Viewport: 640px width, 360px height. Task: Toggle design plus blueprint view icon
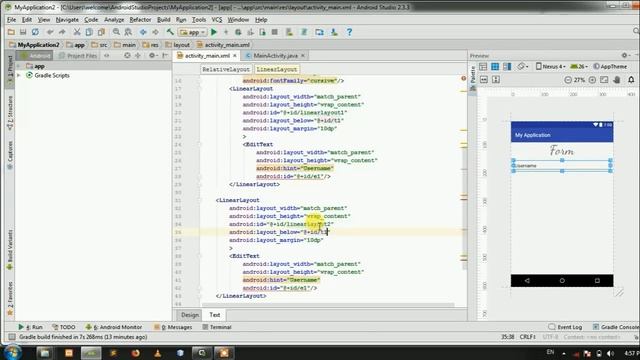pos(507,67)
